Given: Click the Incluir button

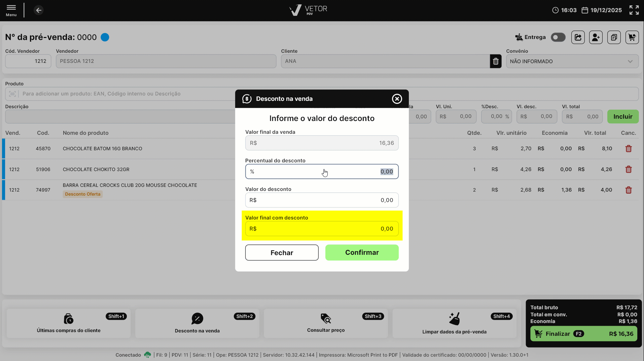Looking at the screenshot, I should pyautogui.click(x=623, y=117).
